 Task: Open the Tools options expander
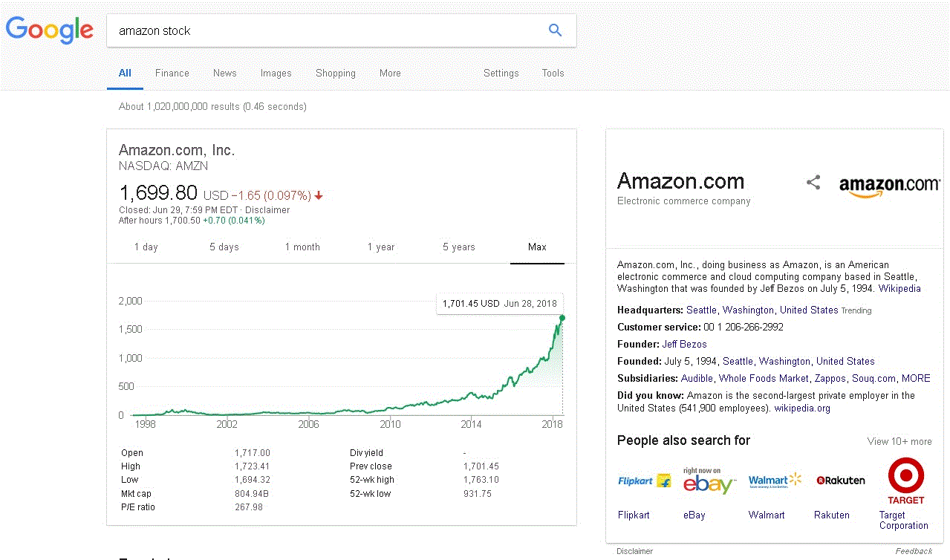click(553, 73)
